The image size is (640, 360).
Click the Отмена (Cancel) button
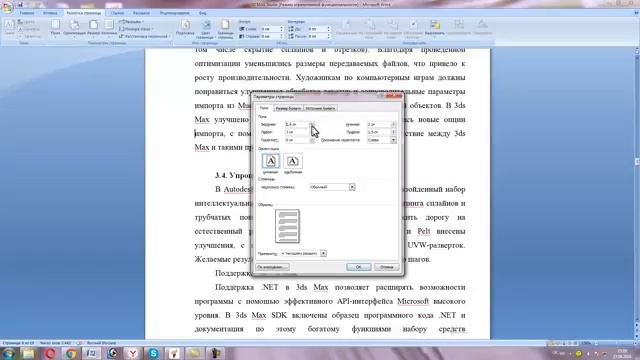pos(387,267)
